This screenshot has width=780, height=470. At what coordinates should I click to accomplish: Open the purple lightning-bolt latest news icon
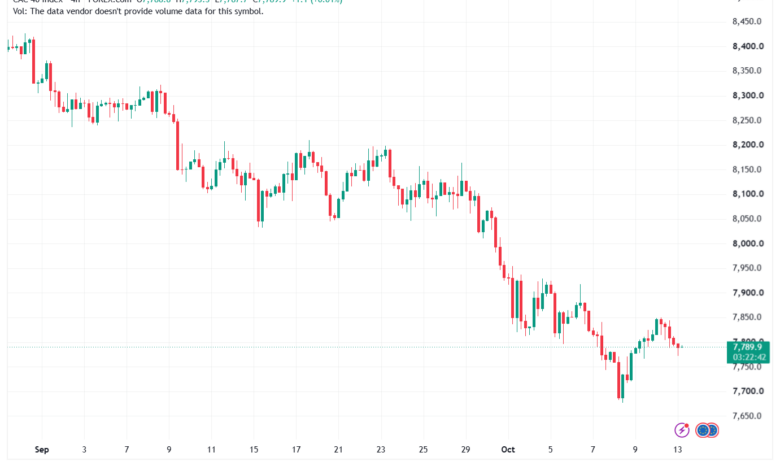click(x=682, y=430)
